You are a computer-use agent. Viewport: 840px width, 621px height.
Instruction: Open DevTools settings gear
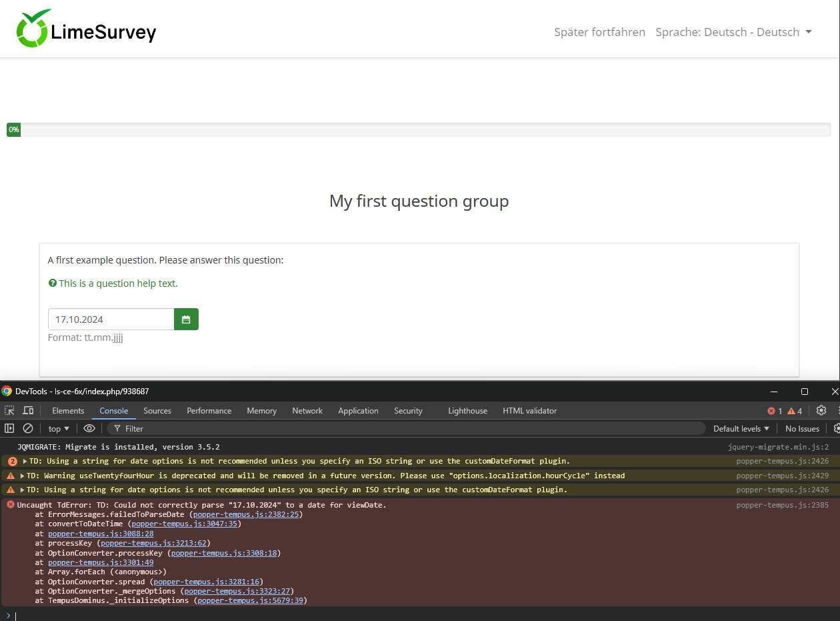(821, 411)
